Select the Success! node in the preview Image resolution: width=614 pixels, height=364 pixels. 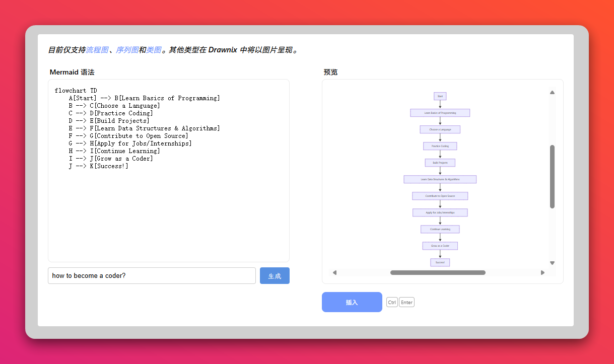click(x=440, y=262)
